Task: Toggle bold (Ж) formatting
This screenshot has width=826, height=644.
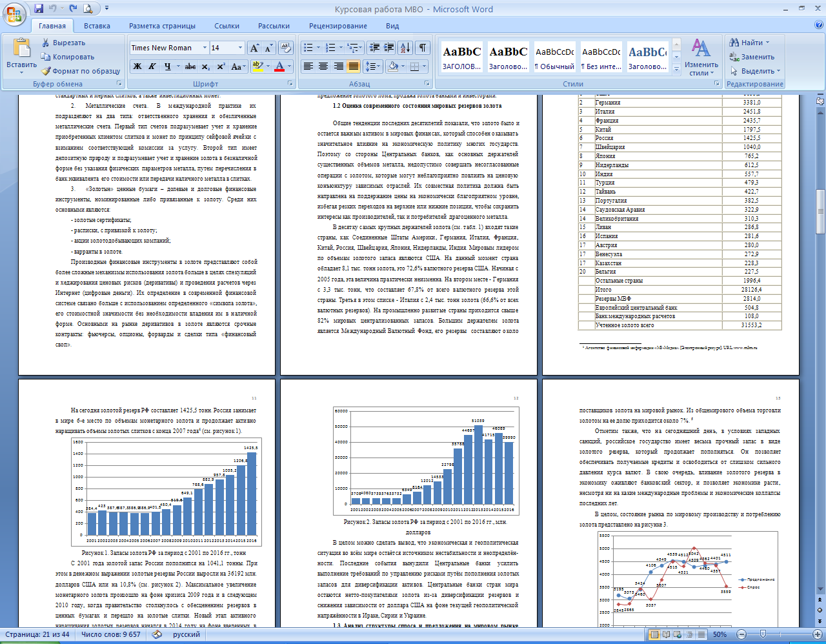Action: coord(137,66)
